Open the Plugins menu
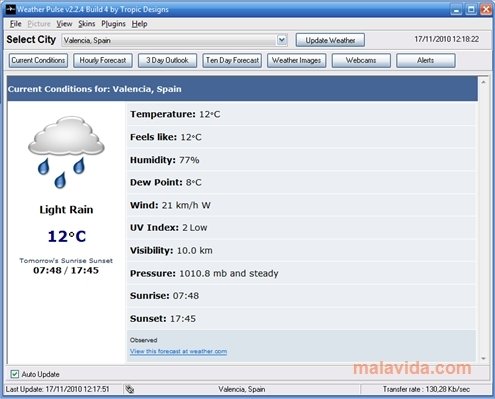Viewport: 495px width, 399px height. coord(113,24)
